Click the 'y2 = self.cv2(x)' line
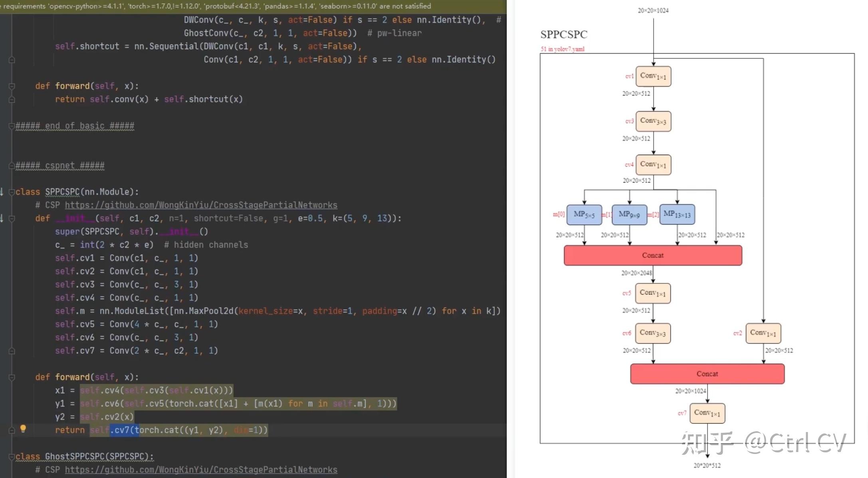This screenshot has width=868, height=478. point(95,417)
